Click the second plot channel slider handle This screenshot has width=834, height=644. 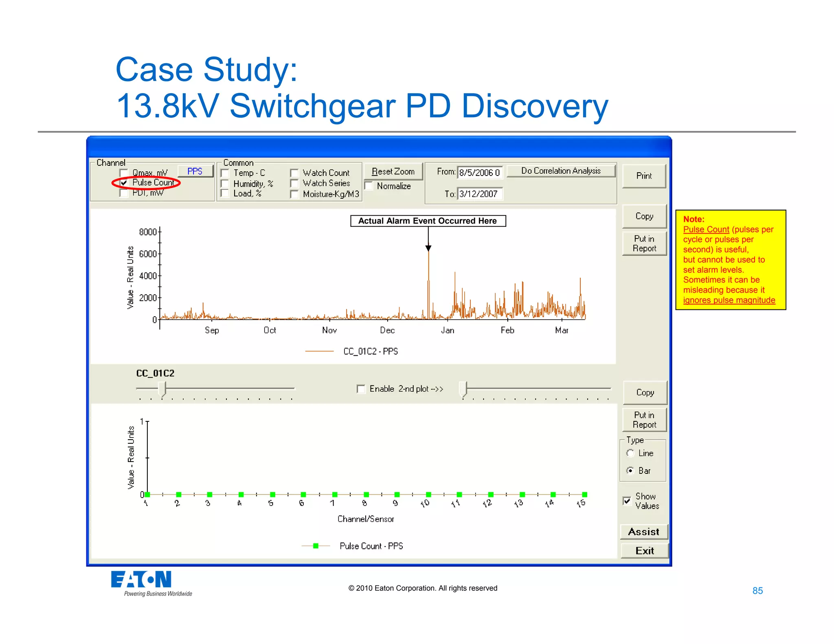click(x=463, y=389)
